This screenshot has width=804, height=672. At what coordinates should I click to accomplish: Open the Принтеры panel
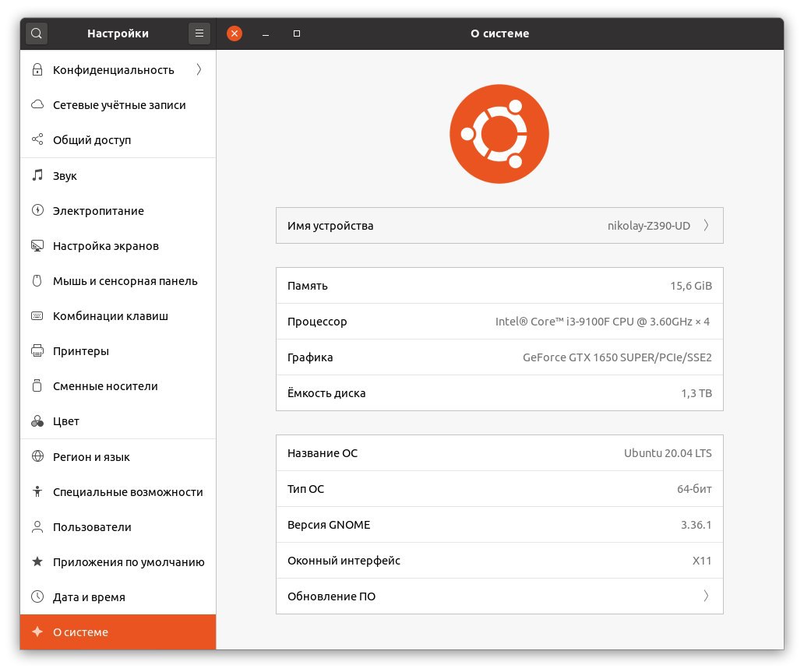pyautogui.click(x=118, y=350)
